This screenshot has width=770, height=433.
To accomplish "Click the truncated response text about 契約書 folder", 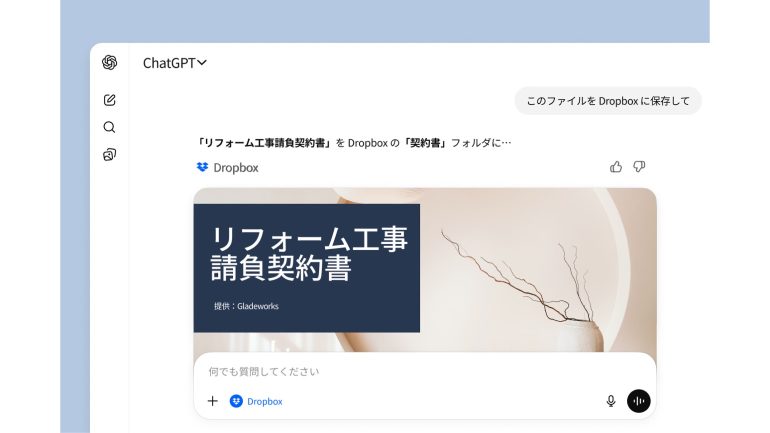I will pos(354,143).
